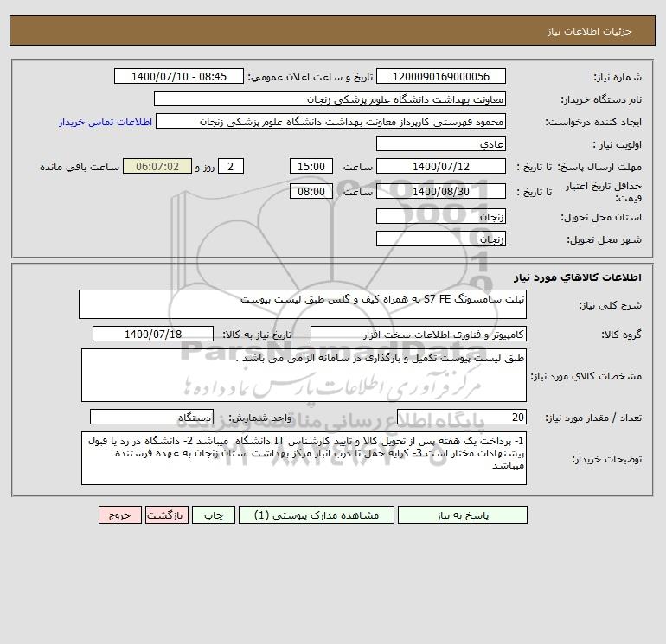Click the header جزئیات اطلاعات نیاز

pos(589,31)
